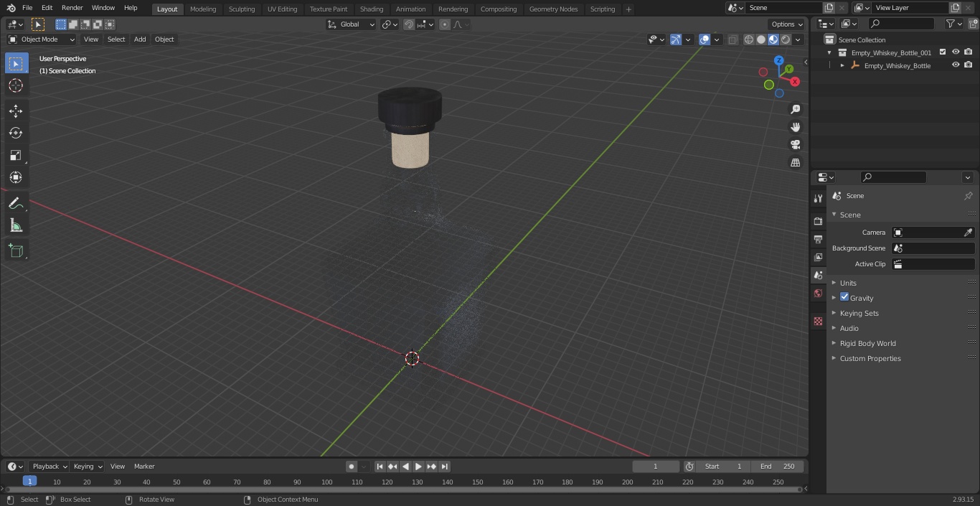
Task: Select the Measure tool
Action: (16, 226)
